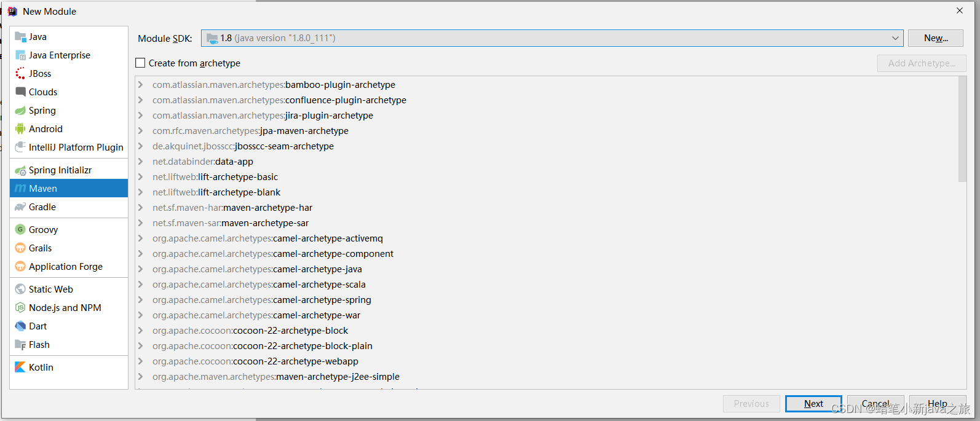Click the New... SDK button

tap(936, 38)
